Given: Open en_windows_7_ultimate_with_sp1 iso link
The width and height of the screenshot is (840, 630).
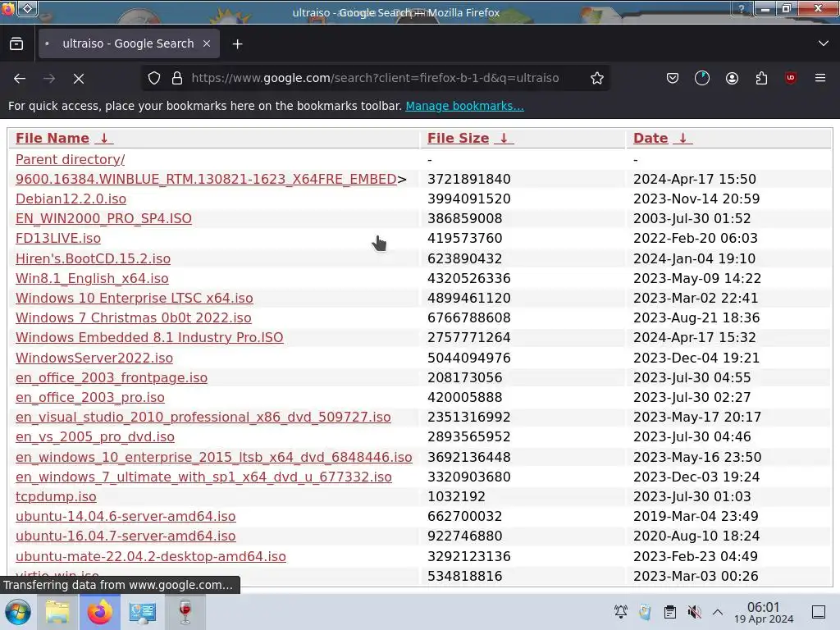Looking at the screenshot, I should tap(203, 477).
